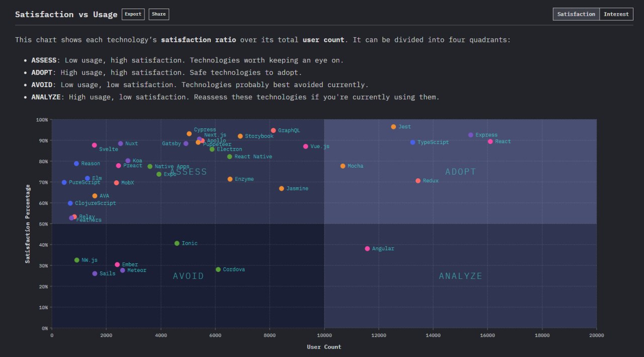Click the Koa data point
Viewport: 644px width, 357px height.
click(128, 161)
